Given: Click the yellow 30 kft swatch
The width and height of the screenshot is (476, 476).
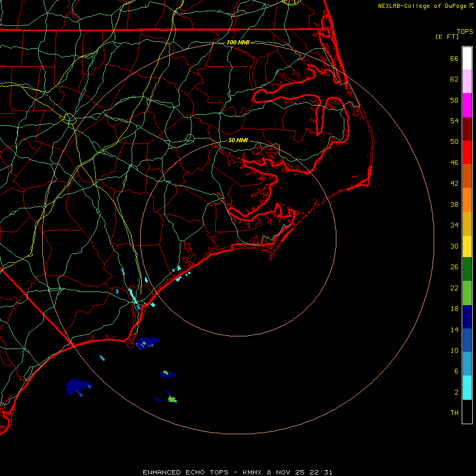Looking at the screenshot, I should (x=467, y=246).
